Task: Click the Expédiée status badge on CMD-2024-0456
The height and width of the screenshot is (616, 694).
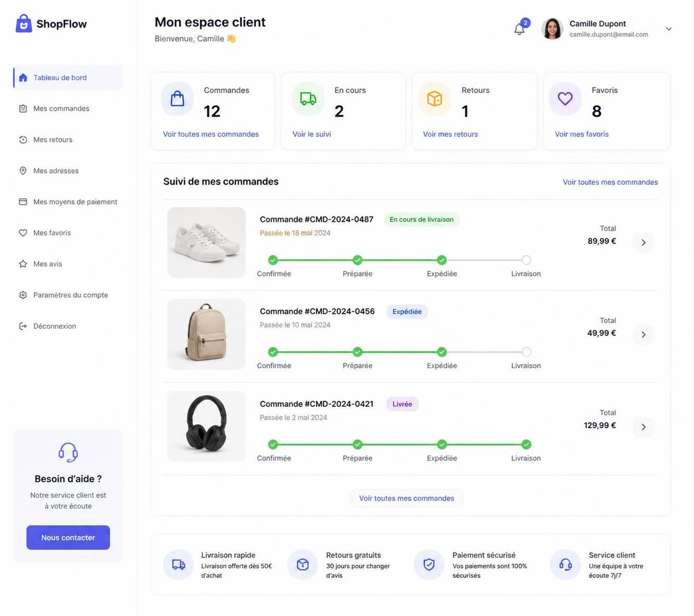Action: (x=407, y=311)
